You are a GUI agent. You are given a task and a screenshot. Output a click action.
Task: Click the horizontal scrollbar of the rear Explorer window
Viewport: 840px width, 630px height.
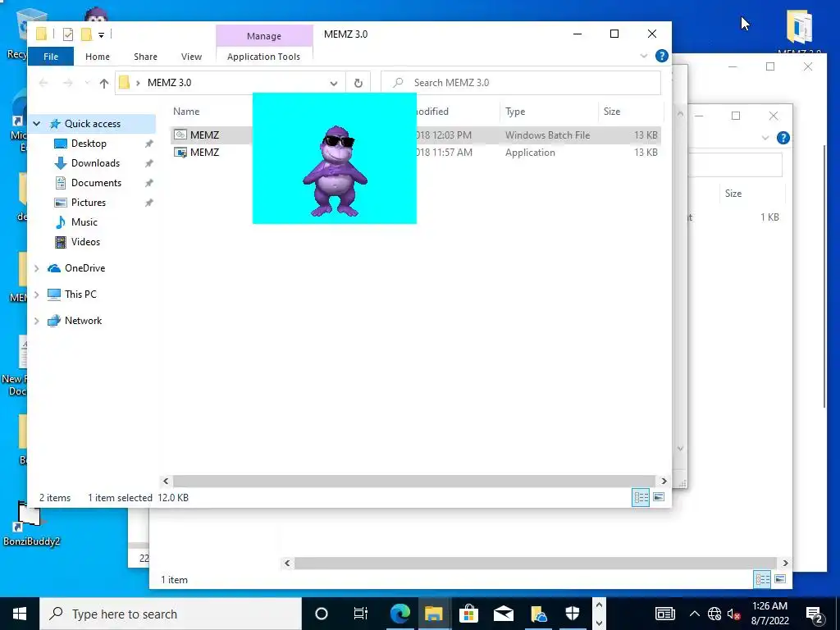coord(536,563)
